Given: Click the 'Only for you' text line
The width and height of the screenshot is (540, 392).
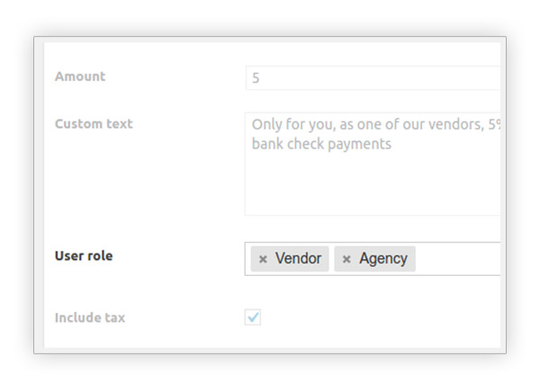Looking at the screenshot, I should [360, 125].
